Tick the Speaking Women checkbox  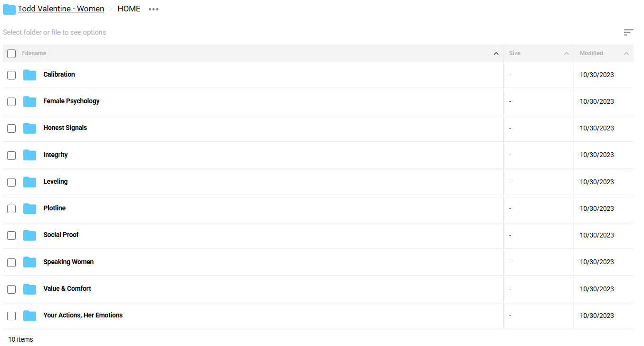tap(11, 262)
